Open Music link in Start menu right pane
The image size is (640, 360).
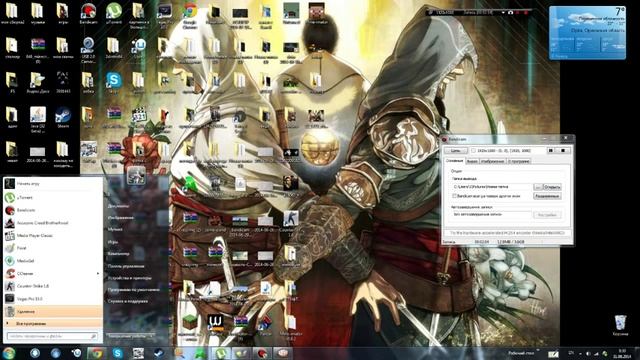pos(115,229)
